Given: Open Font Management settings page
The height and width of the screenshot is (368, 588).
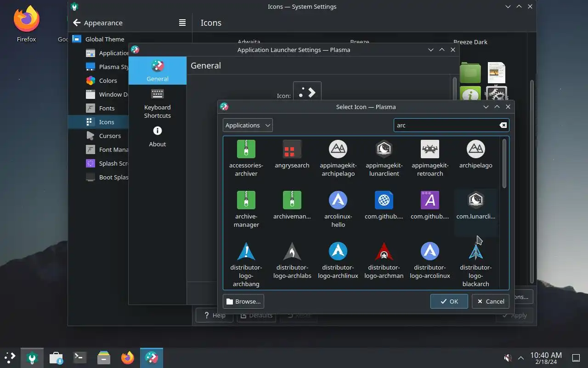Looking at the screenshot, I should tap(107, 149).
